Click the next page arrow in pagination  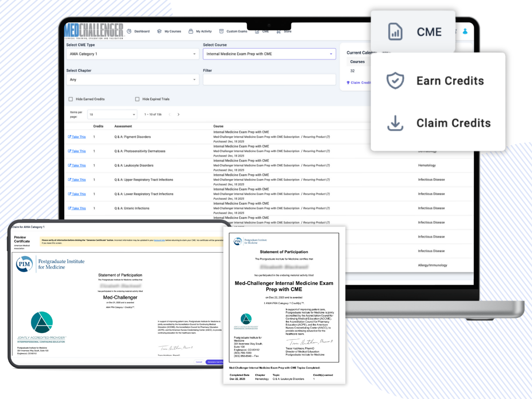tap(178, 114)
